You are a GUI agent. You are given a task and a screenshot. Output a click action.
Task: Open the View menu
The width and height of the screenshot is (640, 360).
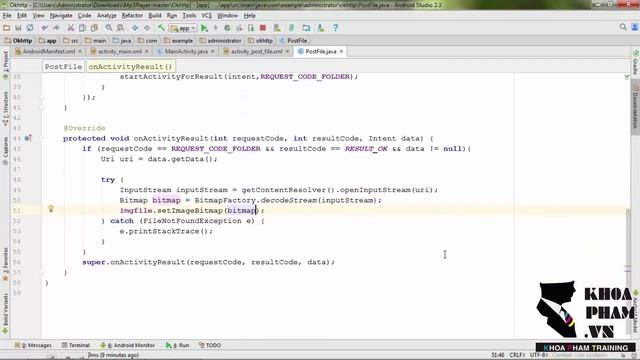(38, 16)
